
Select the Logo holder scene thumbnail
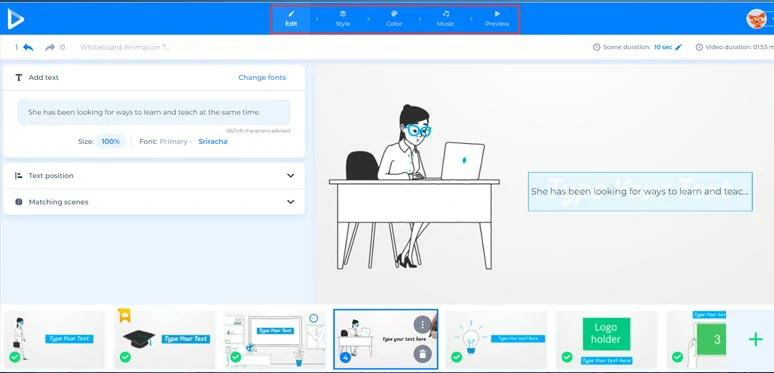(x=606, y=339)
